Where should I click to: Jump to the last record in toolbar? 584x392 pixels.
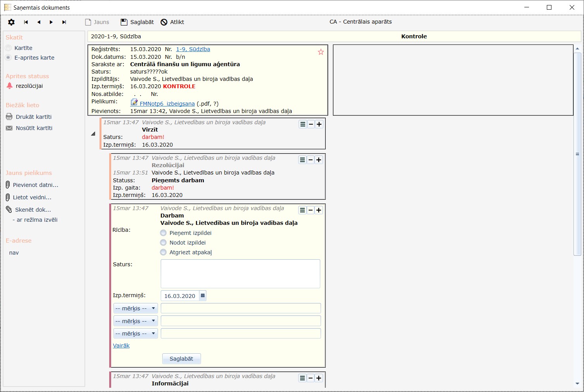coord(64,22)
